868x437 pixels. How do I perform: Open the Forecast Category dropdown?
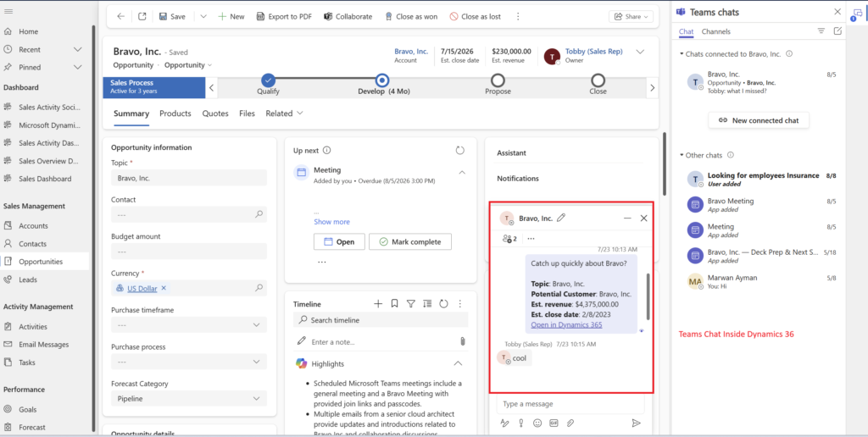click(189, 398)
